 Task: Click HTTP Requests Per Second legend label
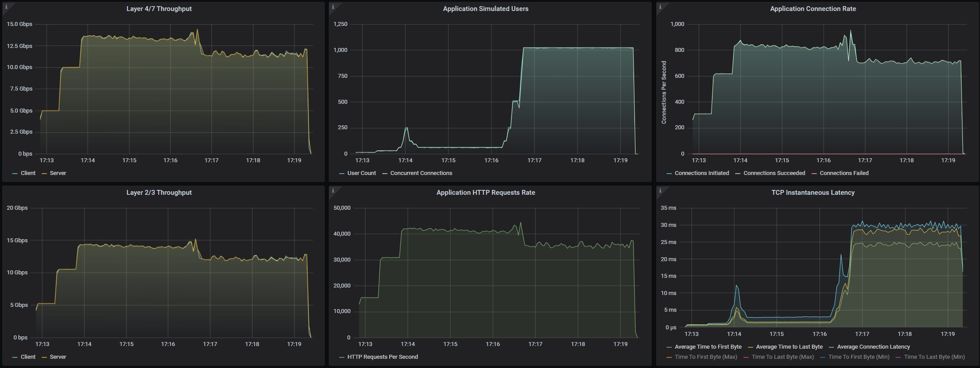pos(383,357)
